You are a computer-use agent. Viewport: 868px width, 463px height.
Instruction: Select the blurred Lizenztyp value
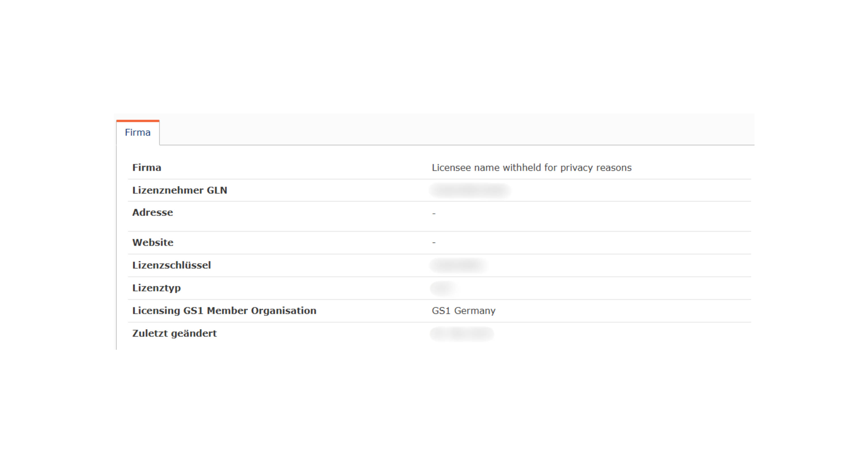point(443,288)
